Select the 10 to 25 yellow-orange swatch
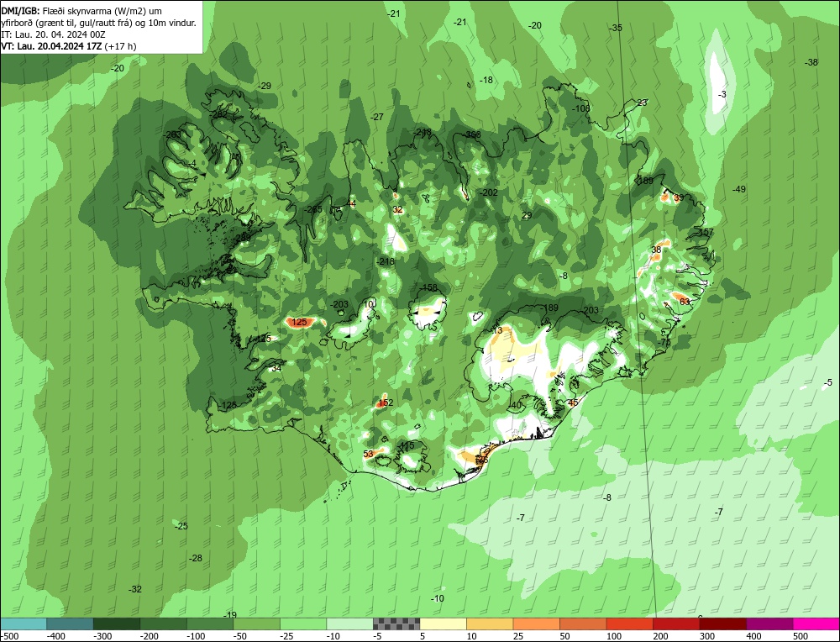This screenshot has width=840, height=642. [x=489, y=624]
